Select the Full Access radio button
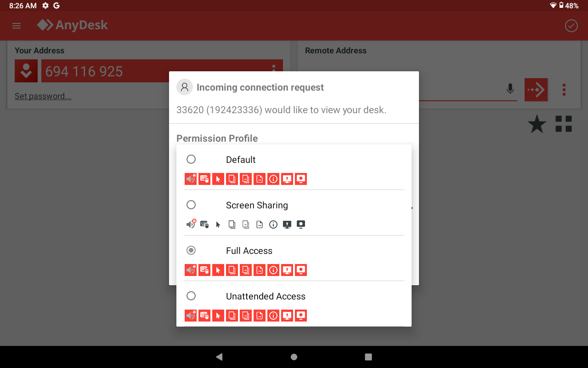Image resolution: width=588 pixels, height=368 pixels. [x=191, y=250]
